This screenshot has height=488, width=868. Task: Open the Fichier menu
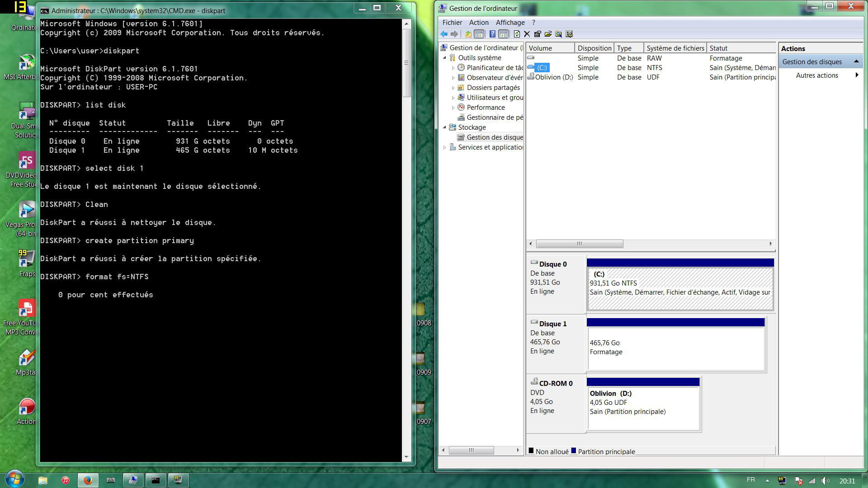(452, 22)
